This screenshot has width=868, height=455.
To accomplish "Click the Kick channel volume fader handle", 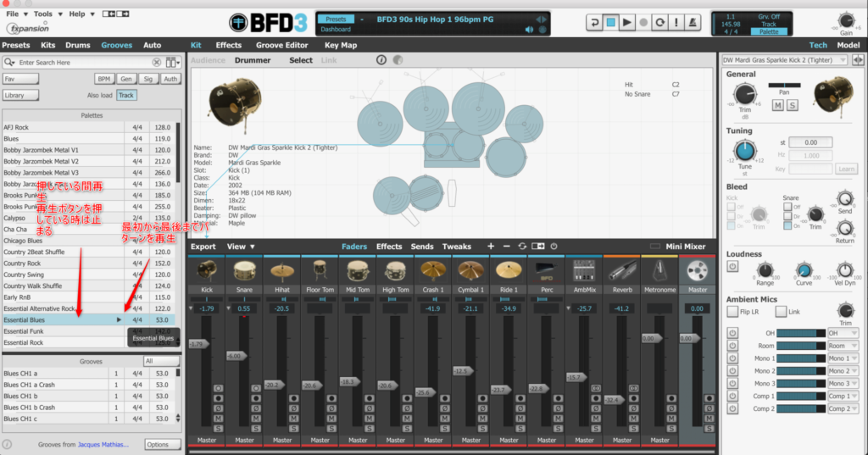I will click(198, 344).
